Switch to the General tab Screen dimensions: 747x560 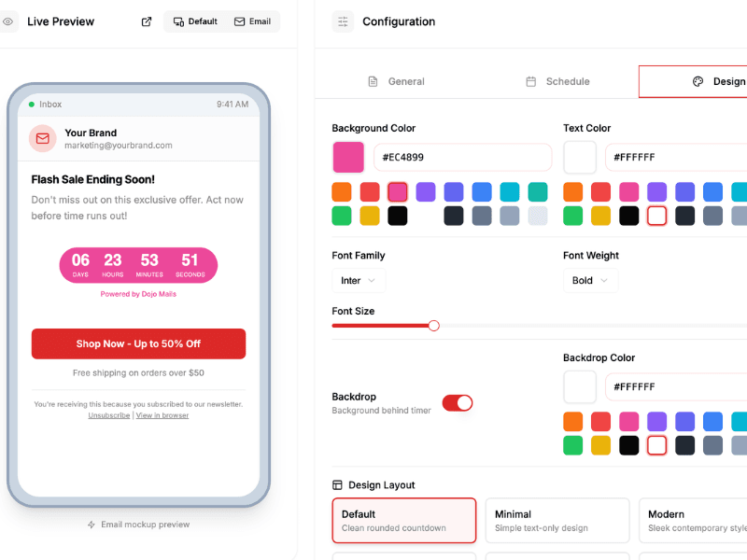click(x=396, y=81)
